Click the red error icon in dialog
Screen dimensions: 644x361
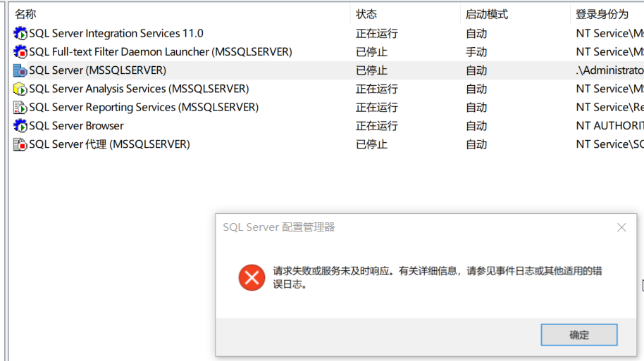[x=252, y=277]
